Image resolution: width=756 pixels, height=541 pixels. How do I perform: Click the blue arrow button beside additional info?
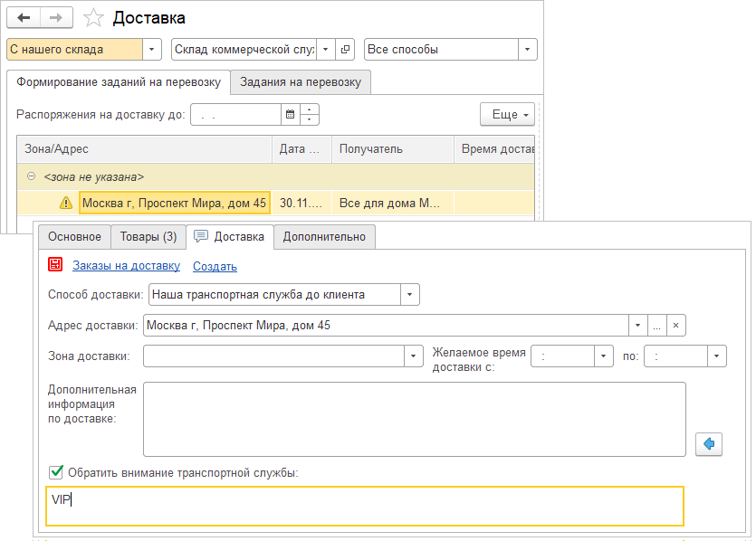[709, 443]
